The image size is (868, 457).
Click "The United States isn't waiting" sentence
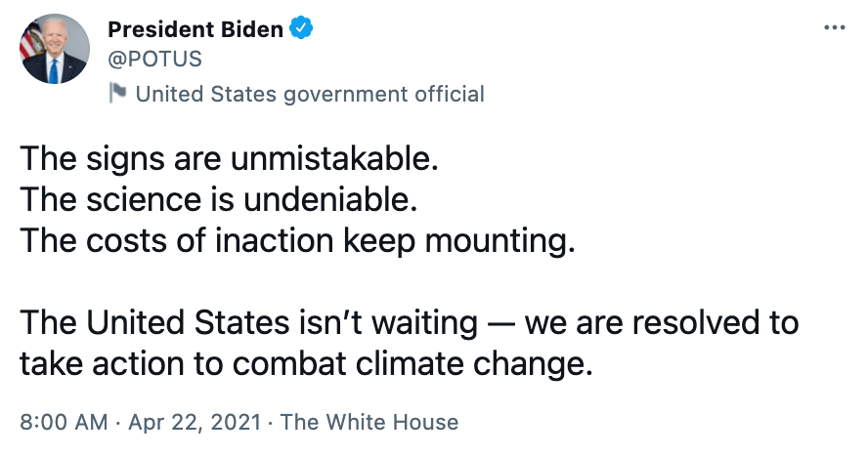tap(248, 322)
